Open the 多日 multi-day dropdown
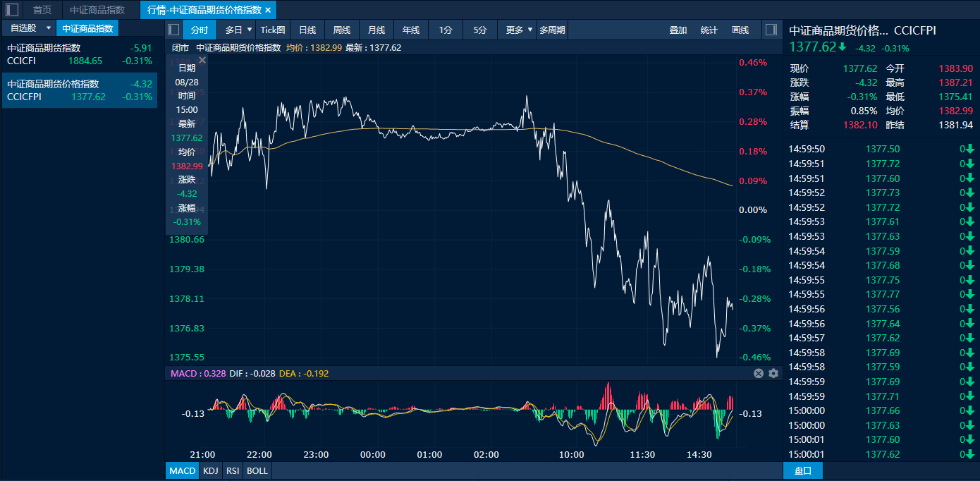 [x=249, y=30]
